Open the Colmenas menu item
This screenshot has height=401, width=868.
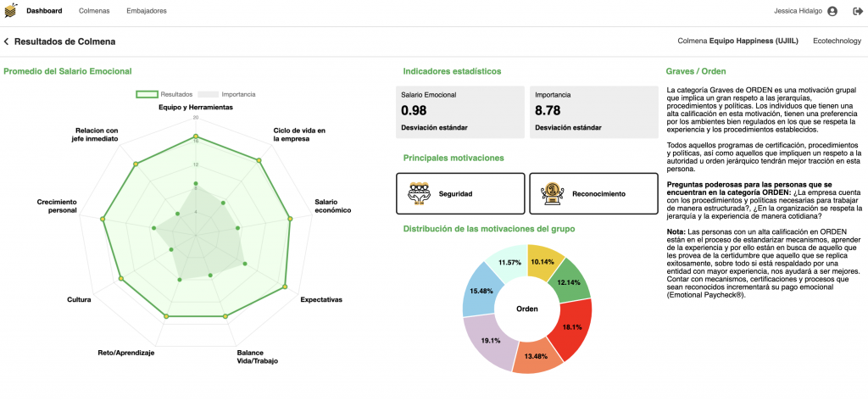point(94,11)
